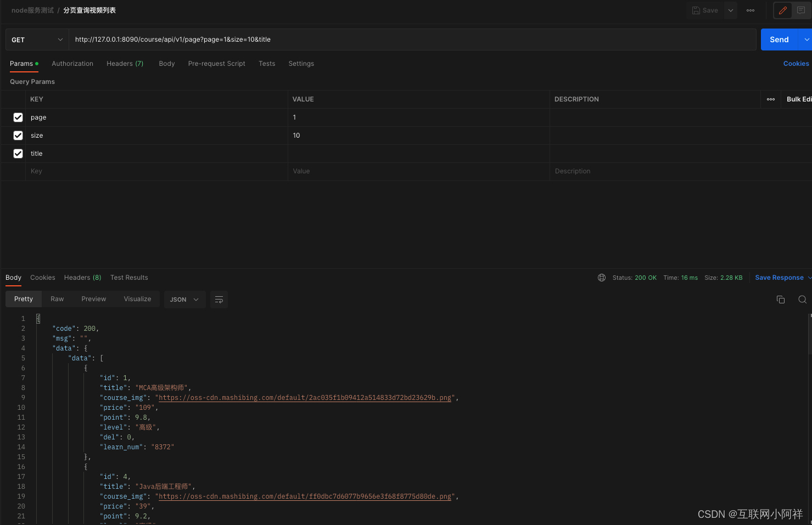Image resolution: width=812 pixels, height=525 pixels.
Task: Open the MCA course image URL link
Action: [305, 398]
